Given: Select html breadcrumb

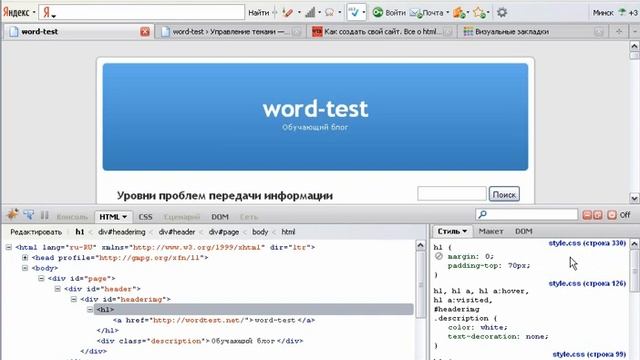Looking at the screenshot, I should [x=288, y=232].
